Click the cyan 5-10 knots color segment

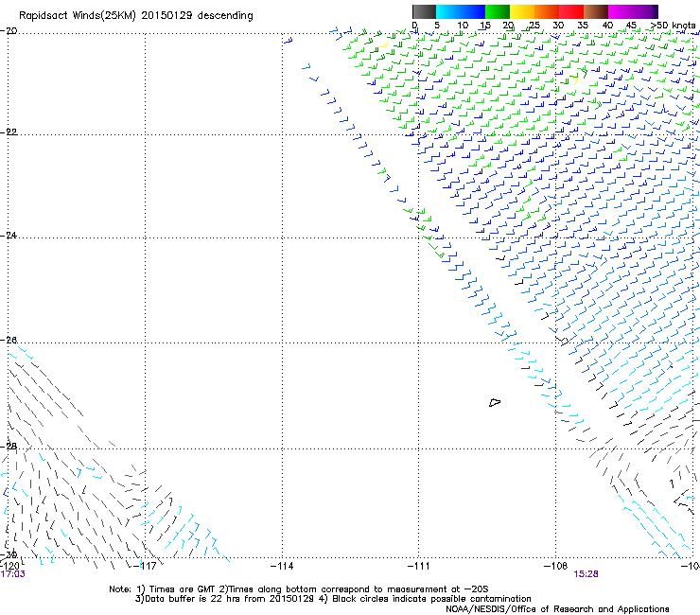[448, 11]
